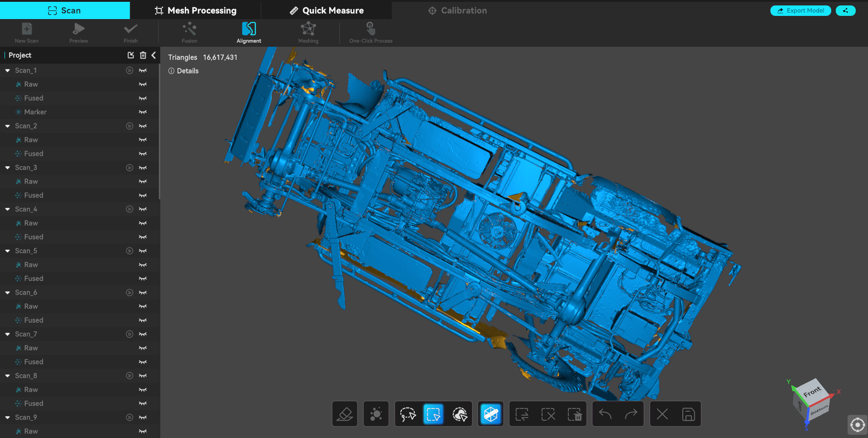Image resolution: width=868 pixels, height=438 pixels.
Task: Delete project using the trash icon
Action: [143, 55]
